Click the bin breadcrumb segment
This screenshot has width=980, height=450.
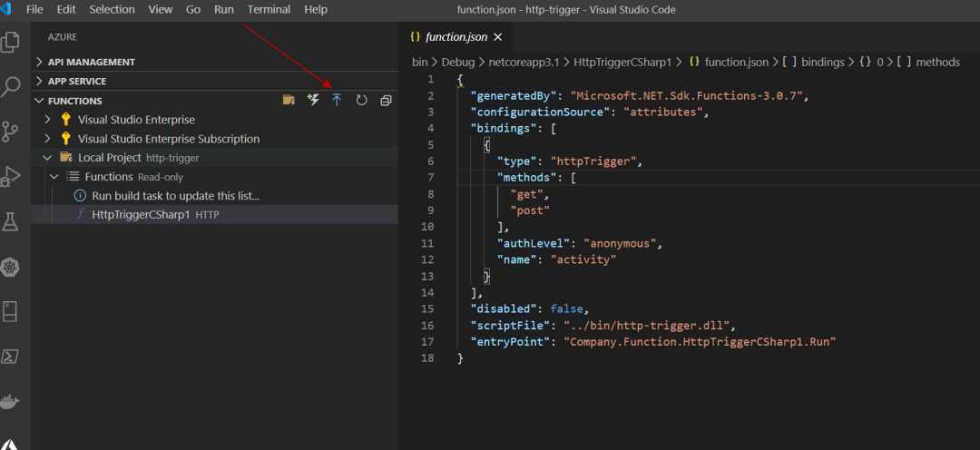(x=419, y=62)
